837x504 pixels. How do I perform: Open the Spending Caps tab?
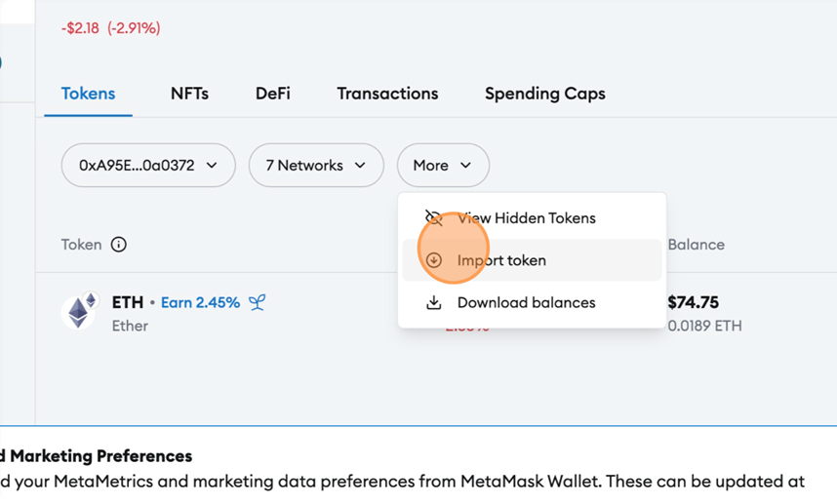coord(545,94)
